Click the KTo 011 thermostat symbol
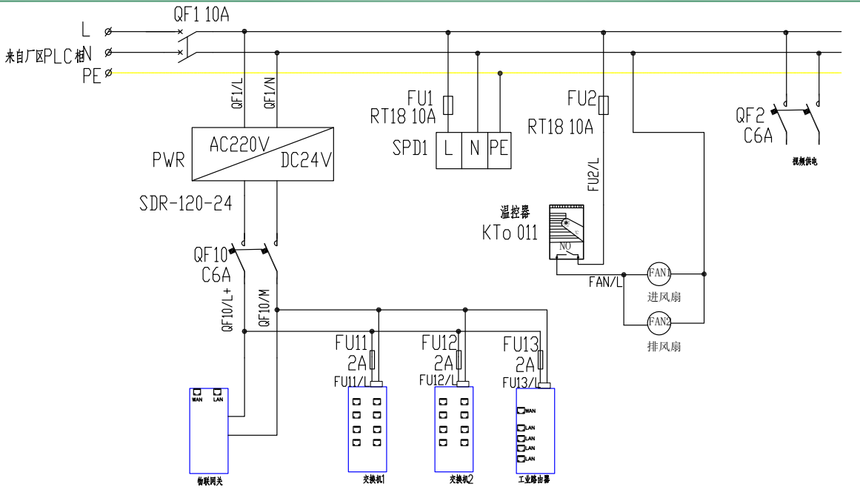Viewport: 860px width, 504px height. 567,232
